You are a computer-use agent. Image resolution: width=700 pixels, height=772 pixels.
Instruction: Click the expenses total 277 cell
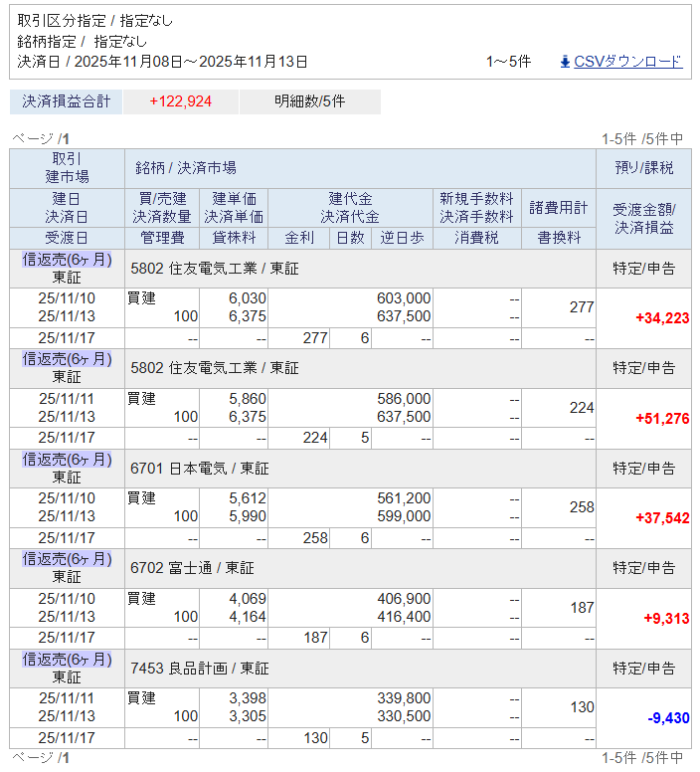pyautogui.click(x=559, y=307)
